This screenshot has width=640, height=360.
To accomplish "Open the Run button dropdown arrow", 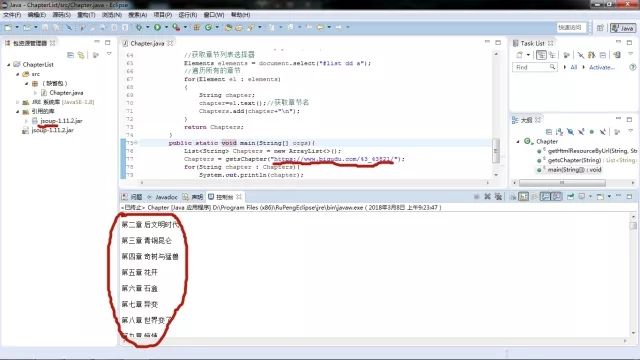I will (166, 27).
